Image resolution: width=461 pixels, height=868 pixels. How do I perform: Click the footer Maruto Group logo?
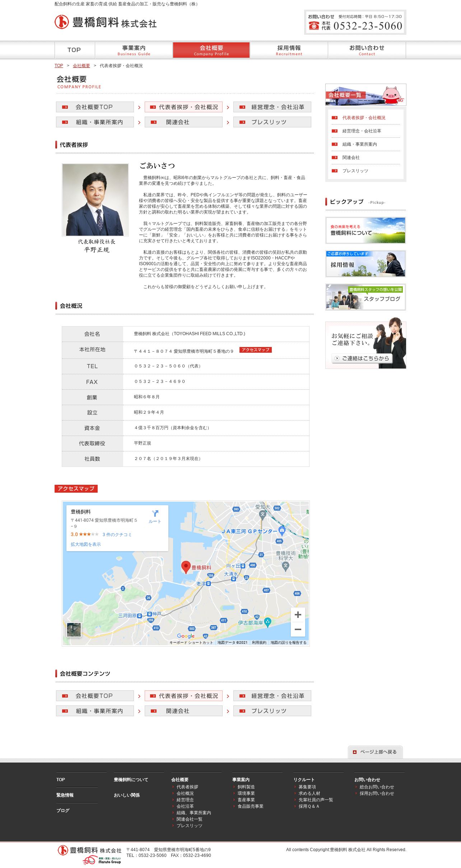point(102,860)
